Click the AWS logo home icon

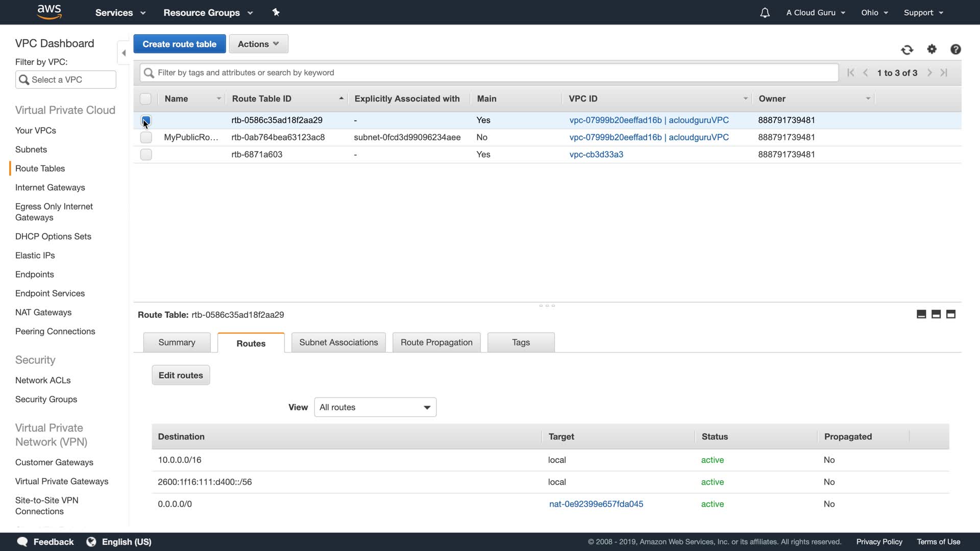[x=50, y=12]
